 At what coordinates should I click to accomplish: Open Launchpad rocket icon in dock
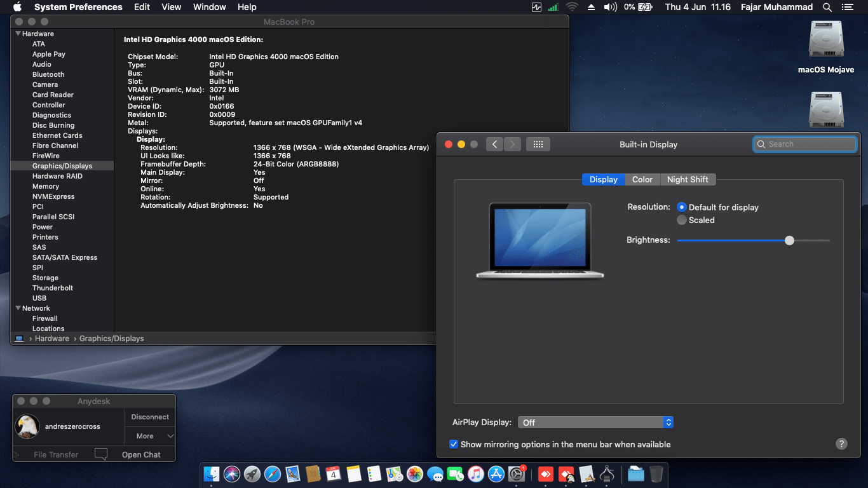pyautogui.click(x=252, y=474)
